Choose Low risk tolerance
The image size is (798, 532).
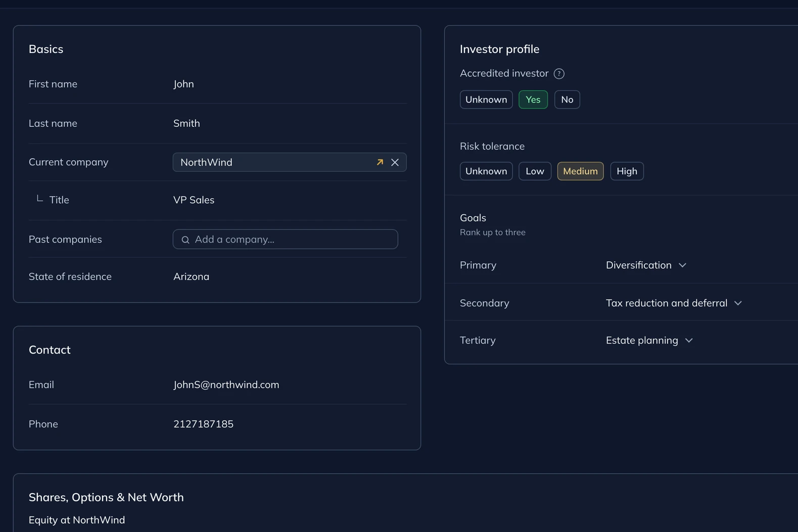pos(535,171)
